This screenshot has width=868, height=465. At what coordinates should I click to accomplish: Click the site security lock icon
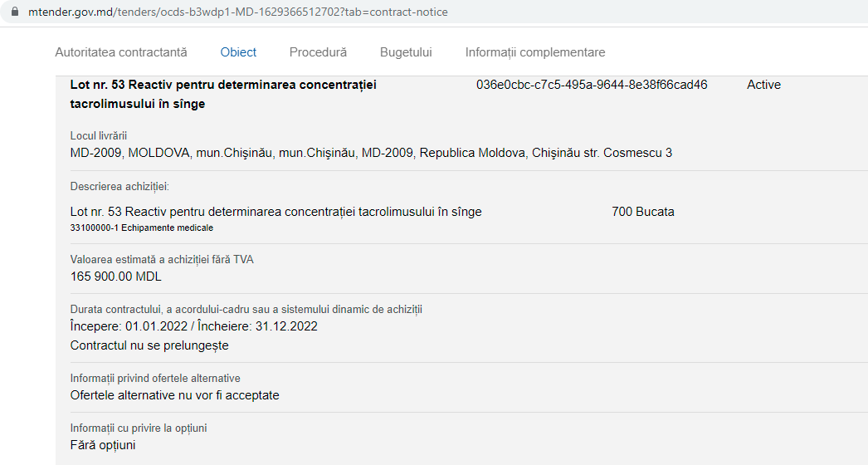pyautogui.click(x=13, y=13)
